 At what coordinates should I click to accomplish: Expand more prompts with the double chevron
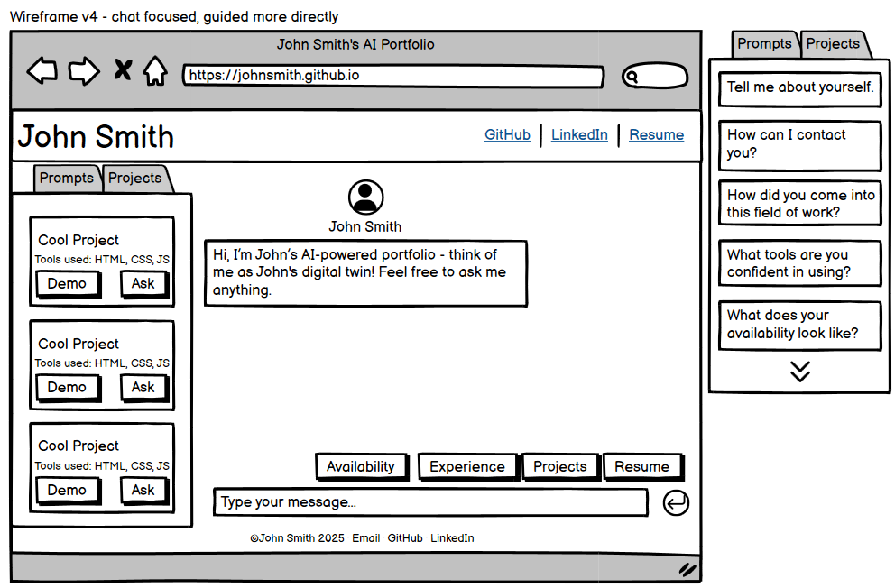coord(799,371)
